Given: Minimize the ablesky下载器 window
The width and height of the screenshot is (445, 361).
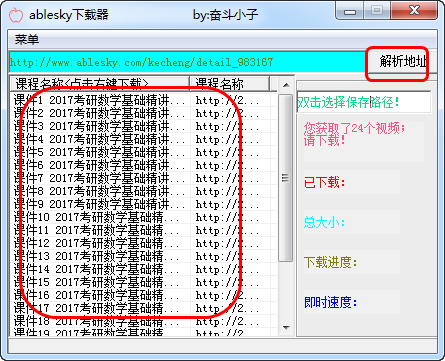Looking at the screenshot, I should 350,11.
